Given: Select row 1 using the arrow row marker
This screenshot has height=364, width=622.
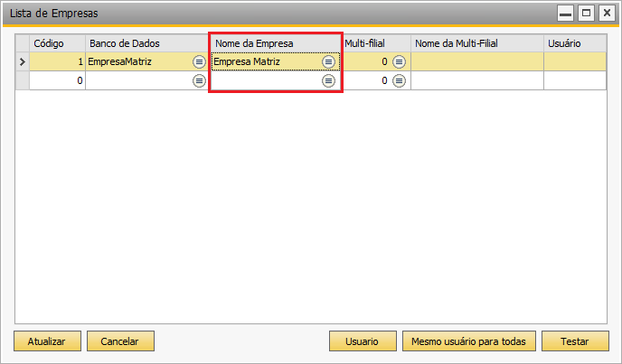Looking at the screenshot, I should (23, 61).
